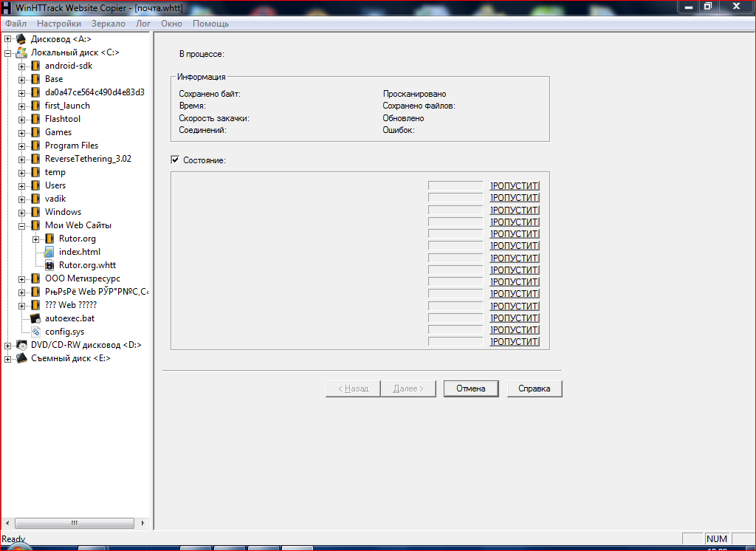The width and height of the screenshot is (756, 551).
Task: Open the Зеркало menu
Action: tap(108, 24)
